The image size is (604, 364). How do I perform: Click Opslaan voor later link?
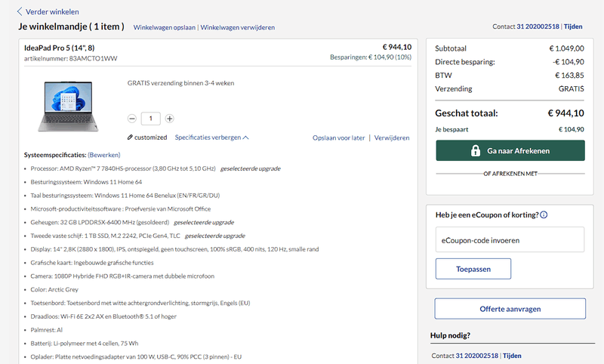pyautogui.click(x=338, y=138)
